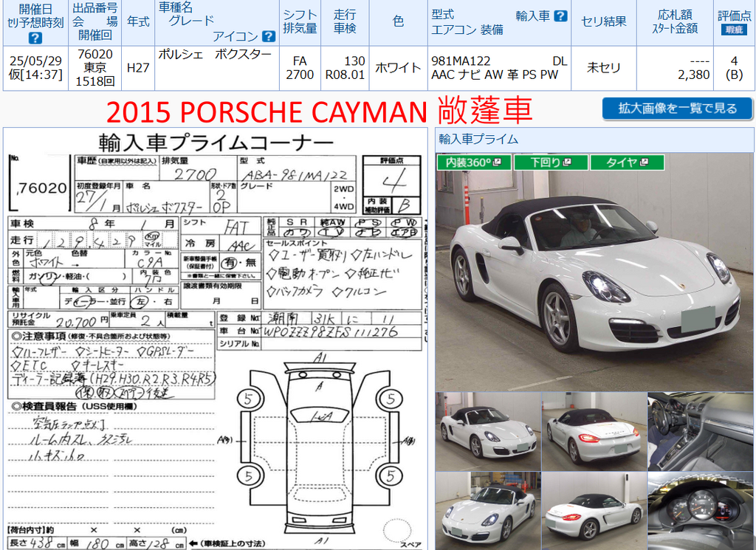Click the 輸入車プライム panel heading
Image resolution: width=756 pixels, height=550 pixels.
[478, 140]
